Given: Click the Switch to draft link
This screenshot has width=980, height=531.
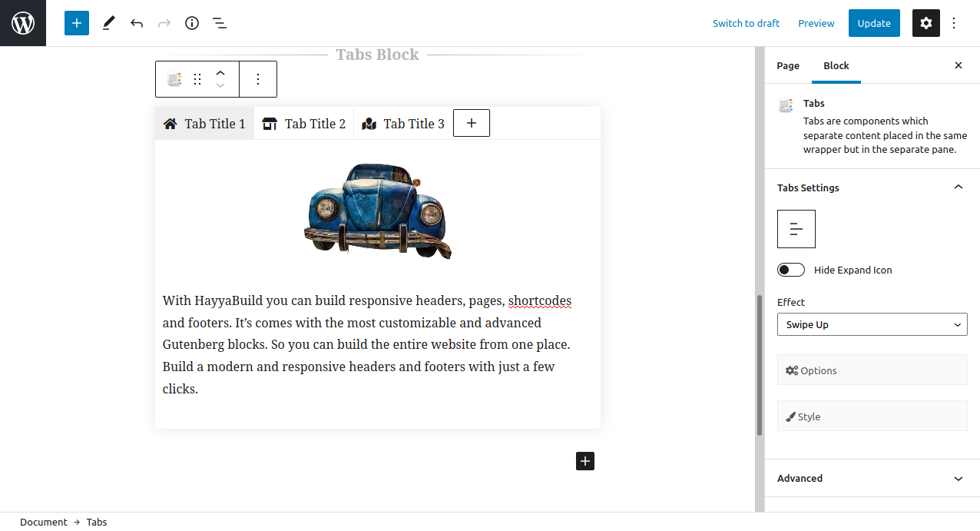Looking at the screenshot, I should [746, 23].
